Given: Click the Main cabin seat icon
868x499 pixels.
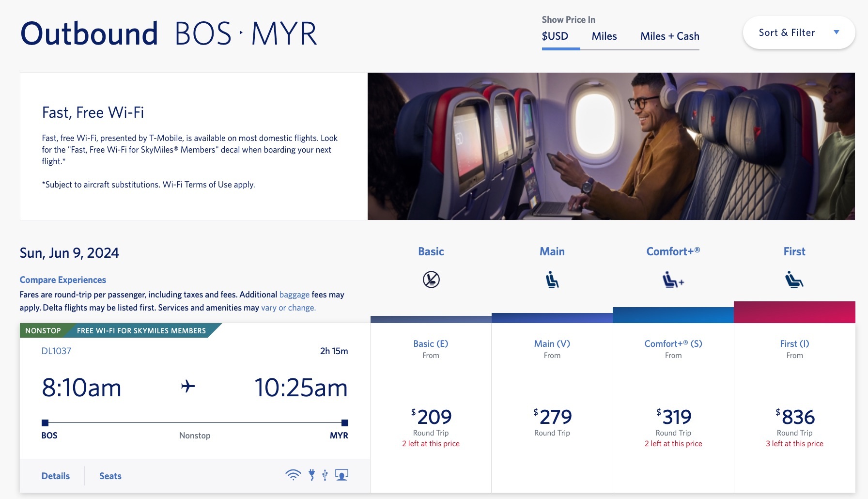Looking at the screenshot, I should tap(552, 280).
